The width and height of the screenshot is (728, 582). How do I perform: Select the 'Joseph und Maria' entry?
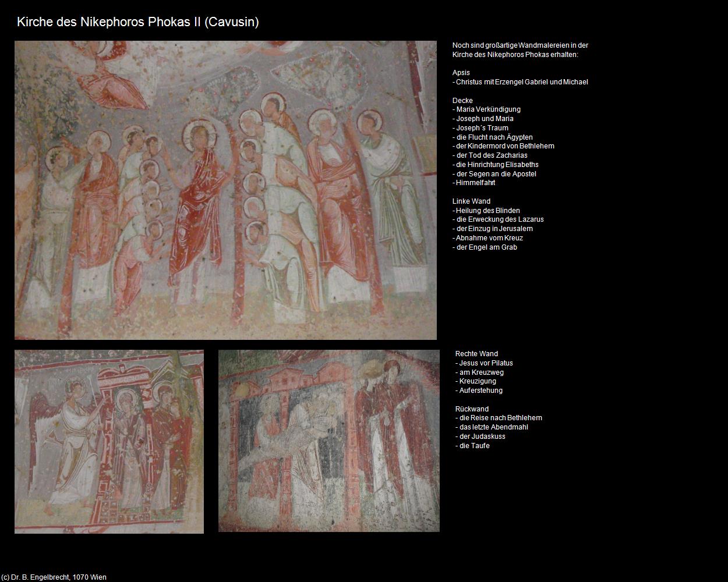pos(483,119)
